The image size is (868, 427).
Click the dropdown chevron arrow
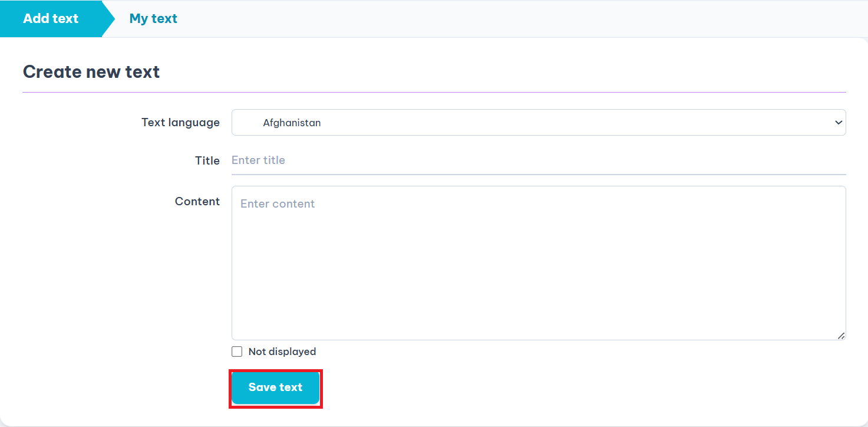[x=838, y=122]
